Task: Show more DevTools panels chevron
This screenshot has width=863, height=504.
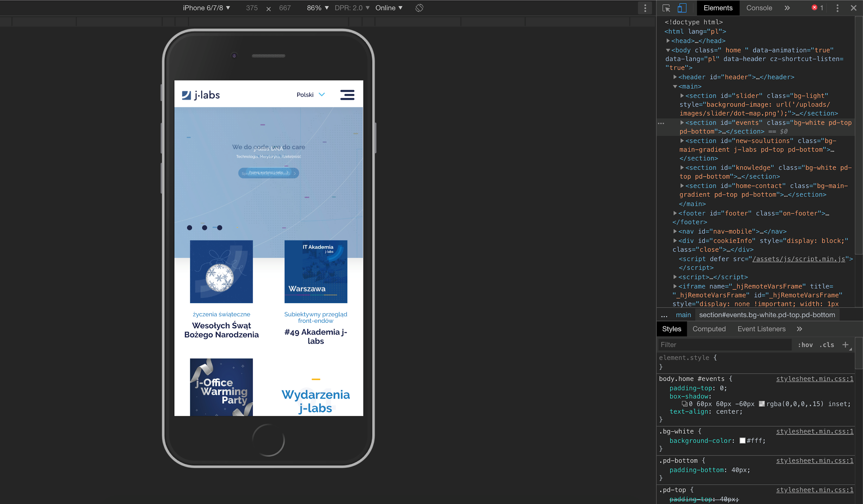Action: click(x=787, y=8)
